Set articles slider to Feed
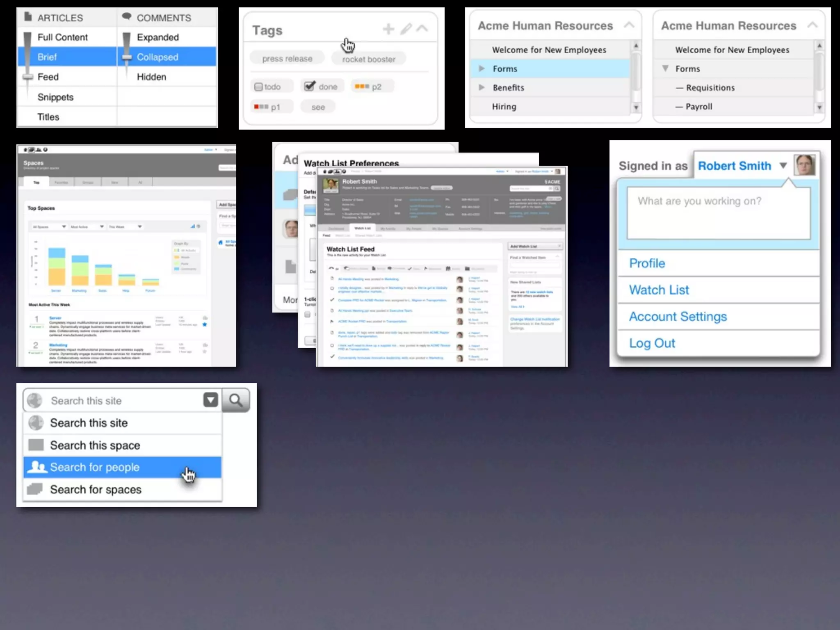840x630 pixels. point(48,77)
